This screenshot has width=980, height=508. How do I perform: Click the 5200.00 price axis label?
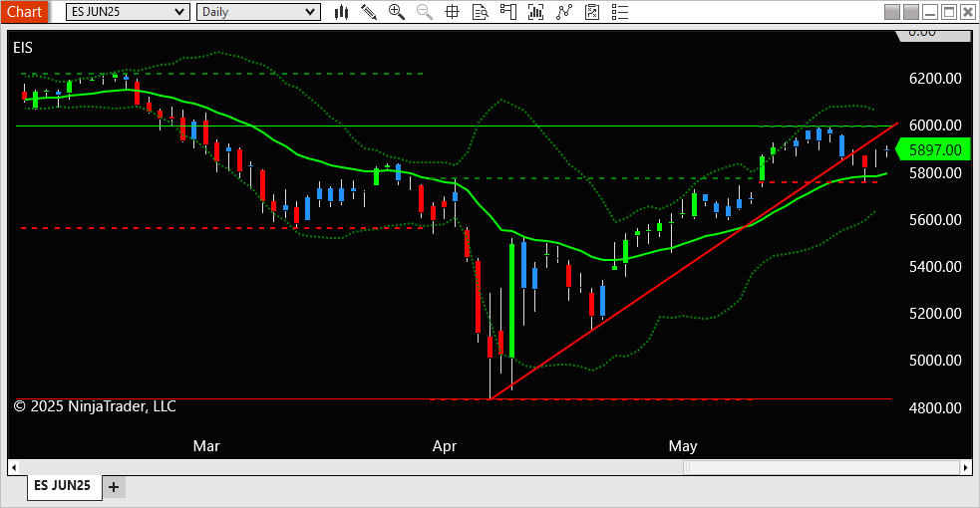coord(935,314)
